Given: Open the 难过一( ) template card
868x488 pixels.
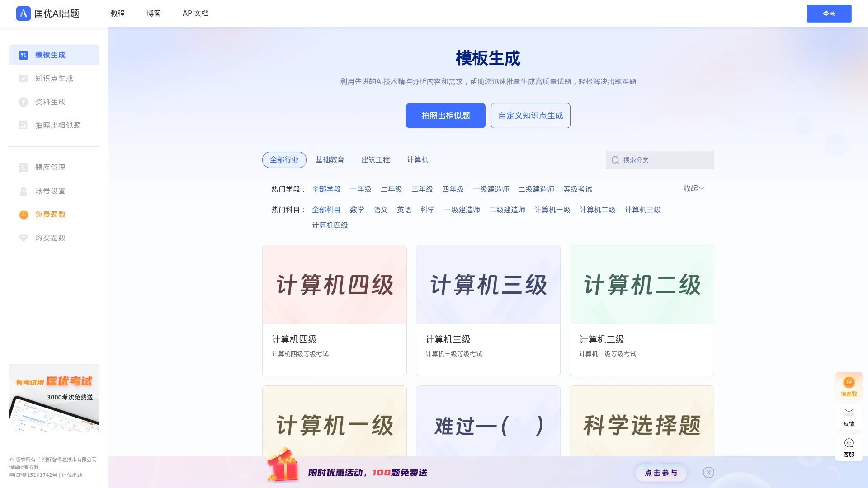Looking at the screenshot, I should click(x=488, y=421).
